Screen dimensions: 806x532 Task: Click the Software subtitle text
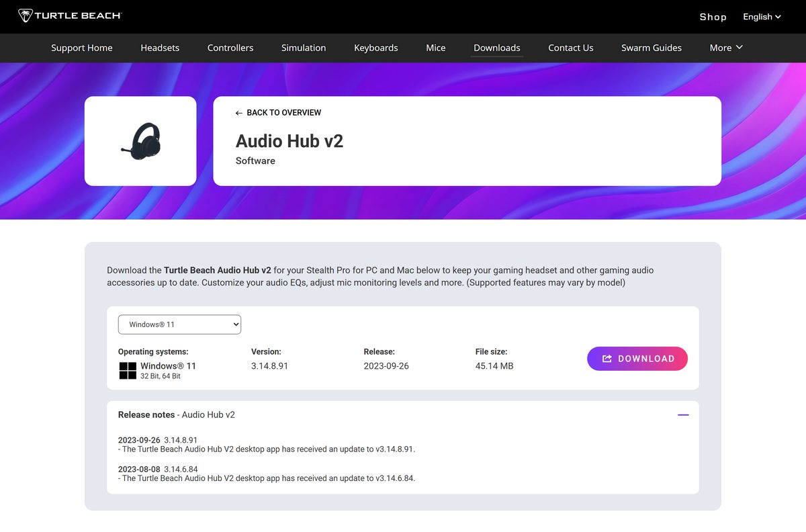[x=255, y=161]
